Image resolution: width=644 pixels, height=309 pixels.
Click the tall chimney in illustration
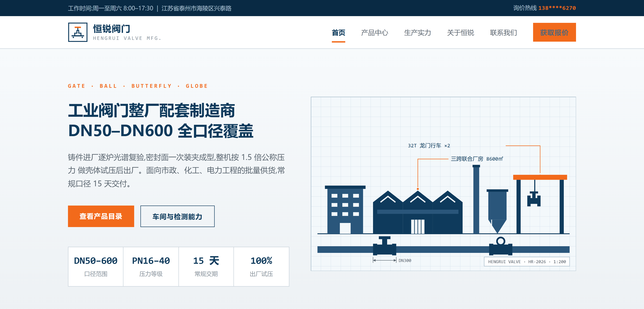click(x=476, y=199)
